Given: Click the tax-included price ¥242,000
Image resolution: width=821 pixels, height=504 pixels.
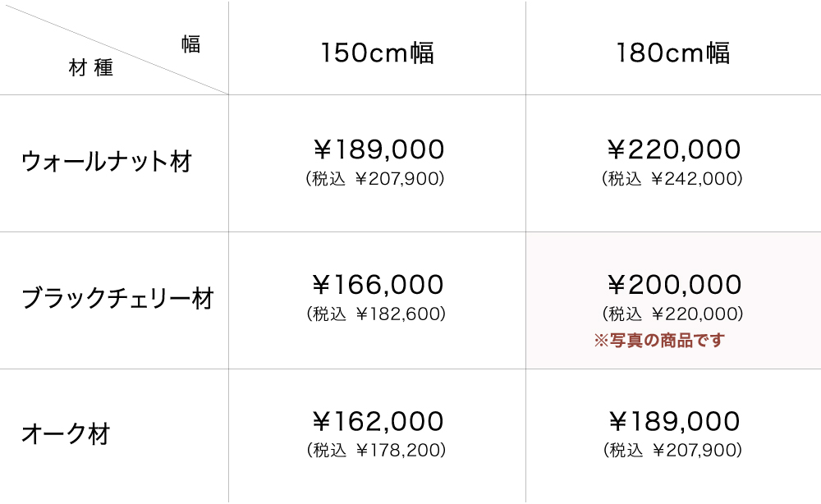Looking at the screenshot, I should (672, 178).
